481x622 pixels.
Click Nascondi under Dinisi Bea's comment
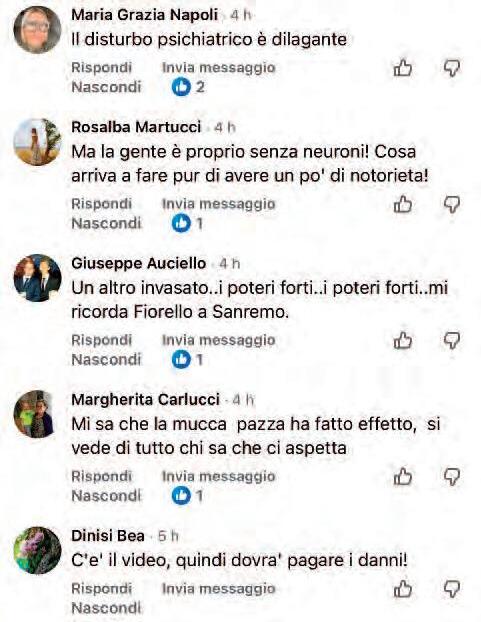tap(106, 608)
